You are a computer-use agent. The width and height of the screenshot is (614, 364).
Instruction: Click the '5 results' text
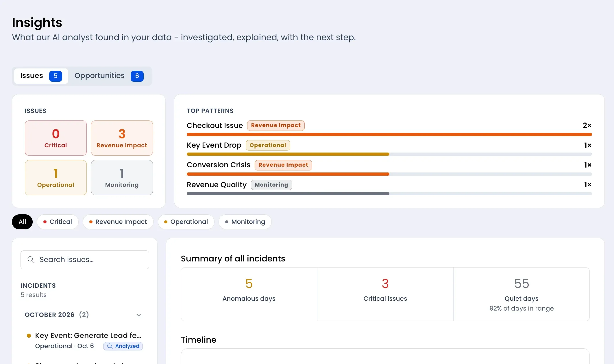click(34, 295)
